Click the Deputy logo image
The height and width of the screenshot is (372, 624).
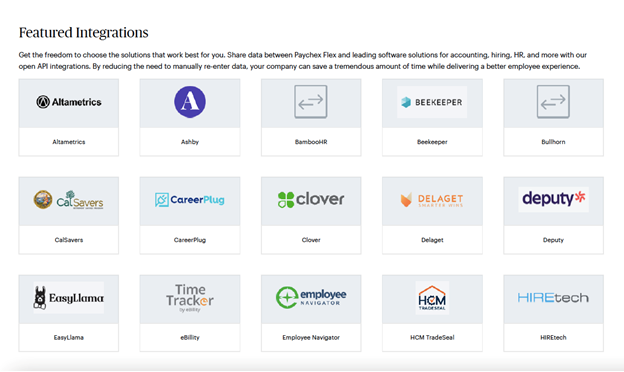point(553,199)
